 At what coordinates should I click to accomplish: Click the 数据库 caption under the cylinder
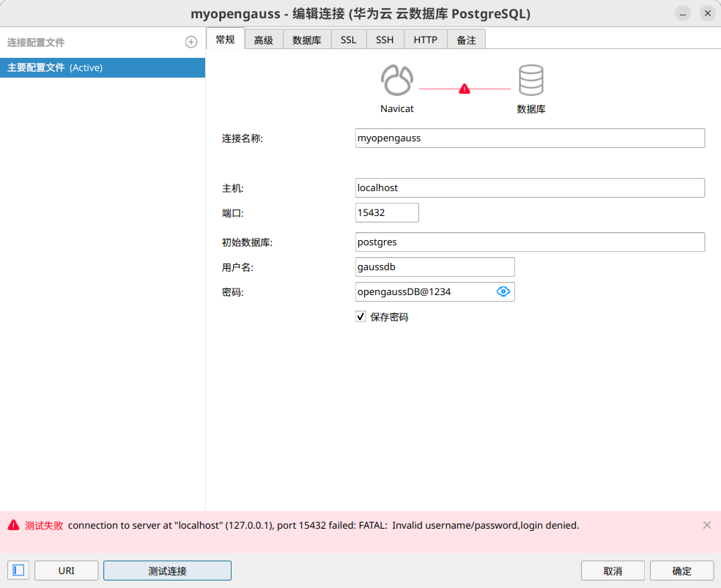tap(531, 109)
